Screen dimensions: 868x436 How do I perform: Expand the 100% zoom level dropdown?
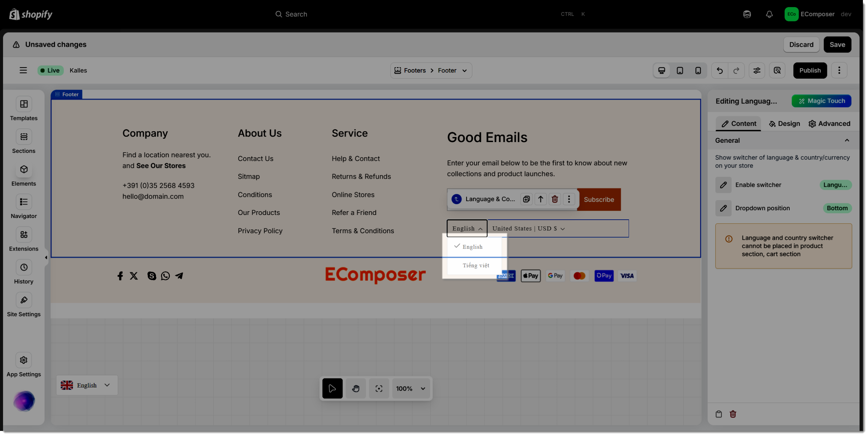[423, 389]
